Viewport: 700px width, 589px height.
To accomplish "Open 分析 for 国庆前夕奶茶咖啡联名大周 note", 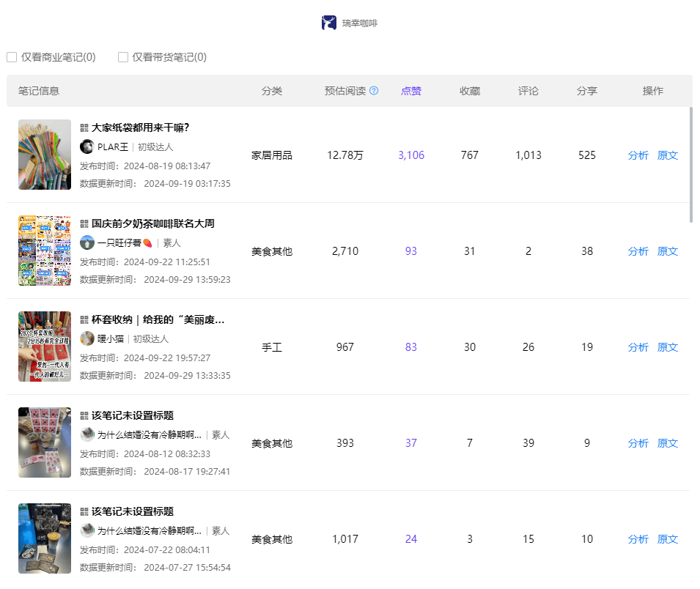I will pyautogui.click(x=638, y=251).
